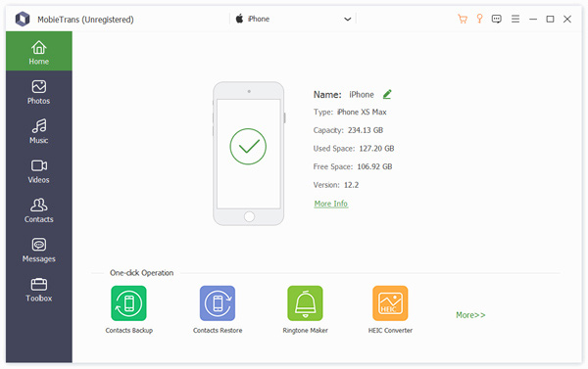Click the Capacity 234.13 GB text
Image resolution: width=588 pixels, height=369 pixels.
tap(348, 130)
